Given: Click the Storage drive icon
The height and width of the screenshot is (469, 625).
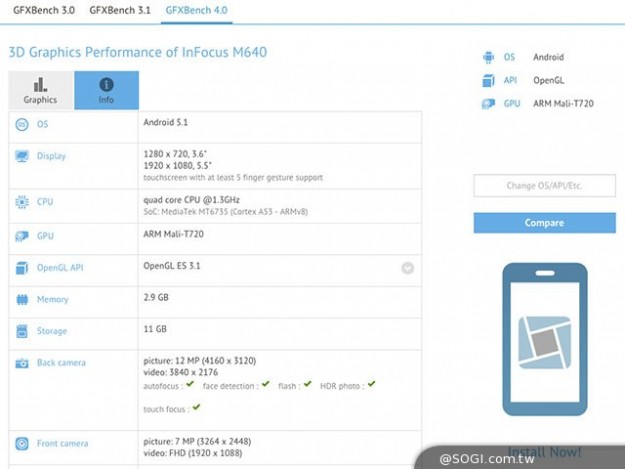Looking at the screenshot, I should [22, 331].
